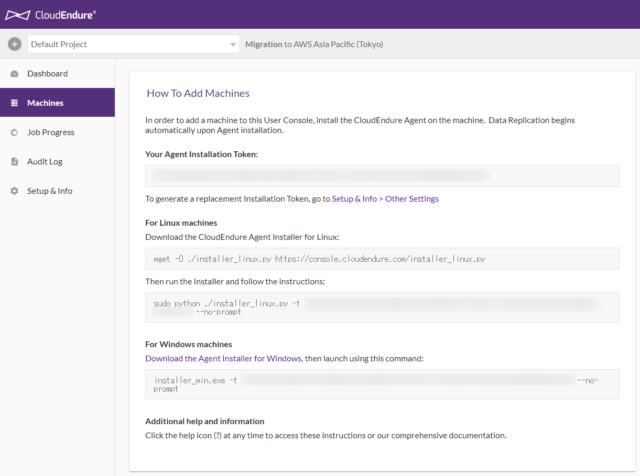Click Migration to AWS Asia Pacific (Tokyo) text
Screen dimensions: 640x476
pos(314,44)
